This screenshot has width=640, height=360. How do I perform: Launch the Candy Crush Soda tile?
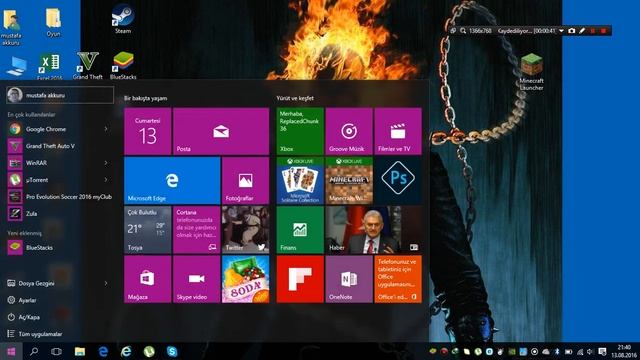245,279
